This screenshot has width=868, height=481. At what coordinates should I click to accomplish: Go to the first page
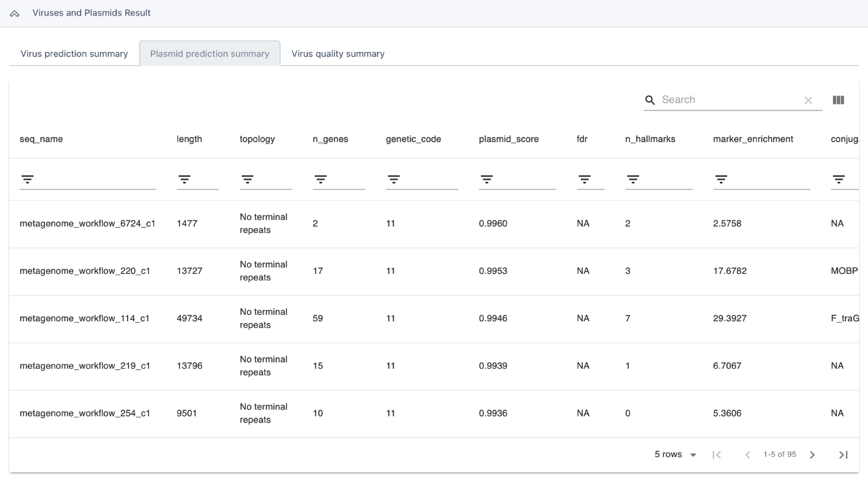click(x=717, y=455)
